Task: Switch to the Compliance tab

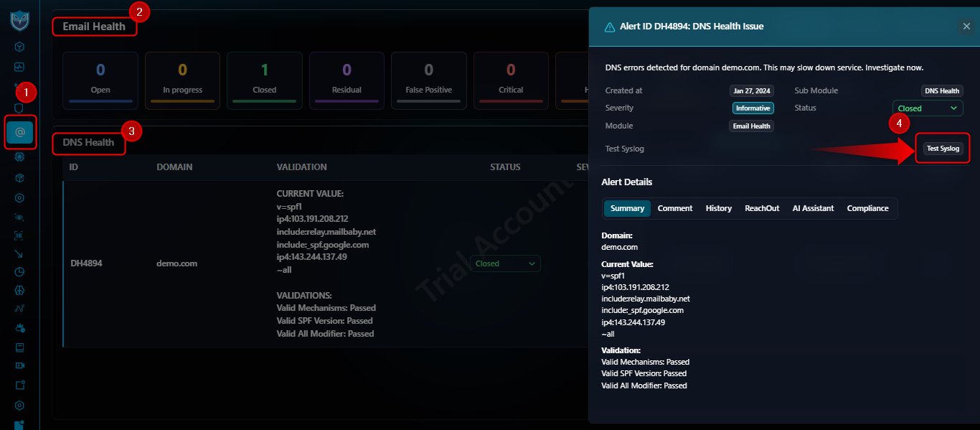Action: click(867, 208)
